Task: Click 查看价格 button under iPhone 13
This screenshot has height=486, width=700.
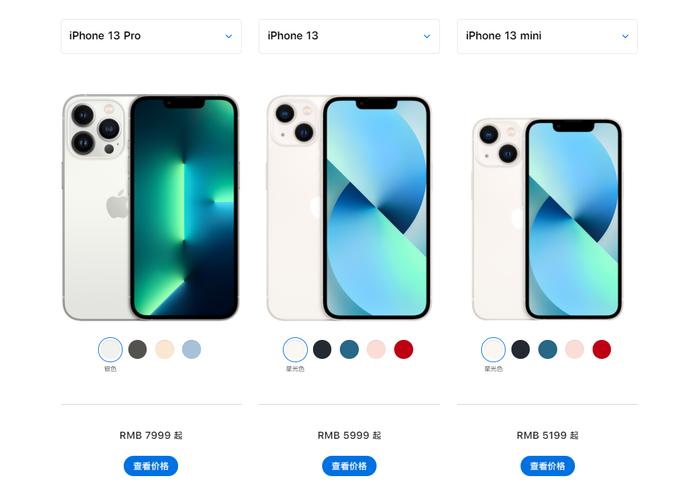Action: tap(349, 466)
